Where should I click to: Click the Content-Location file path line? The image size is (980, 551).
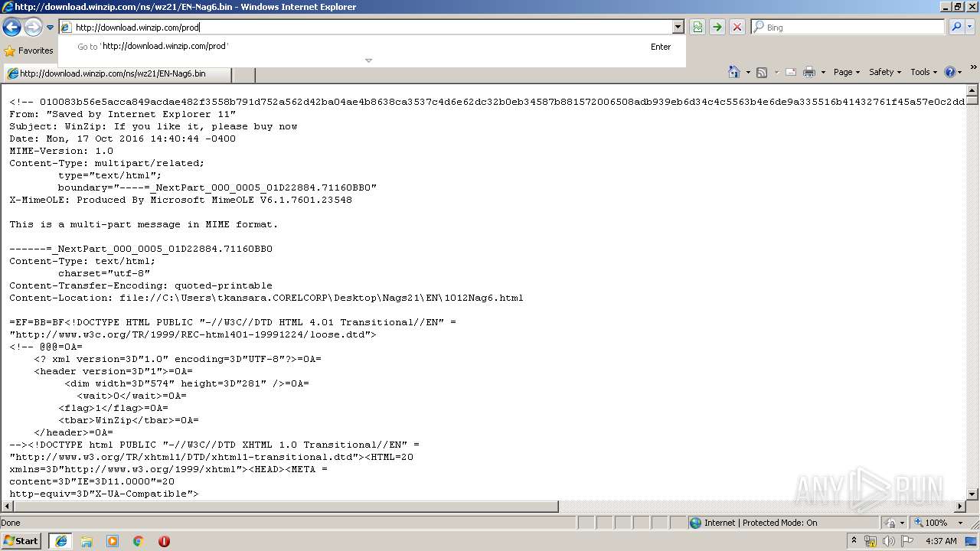[266, 298]
